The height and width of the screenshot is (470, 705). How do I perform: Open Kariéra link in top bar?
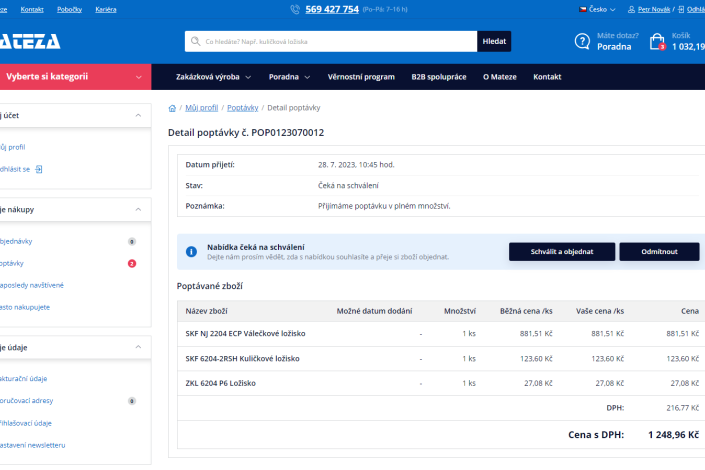(106, 9)
